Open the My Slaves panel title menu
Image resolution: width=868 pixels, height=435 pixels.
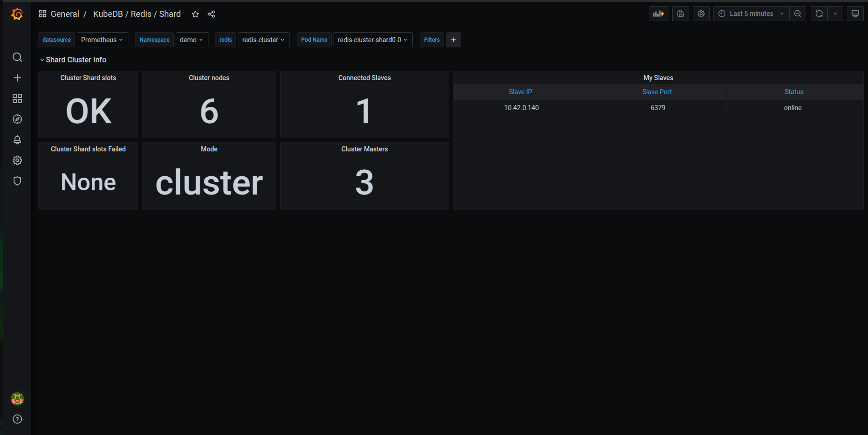(x=658, y=78)
